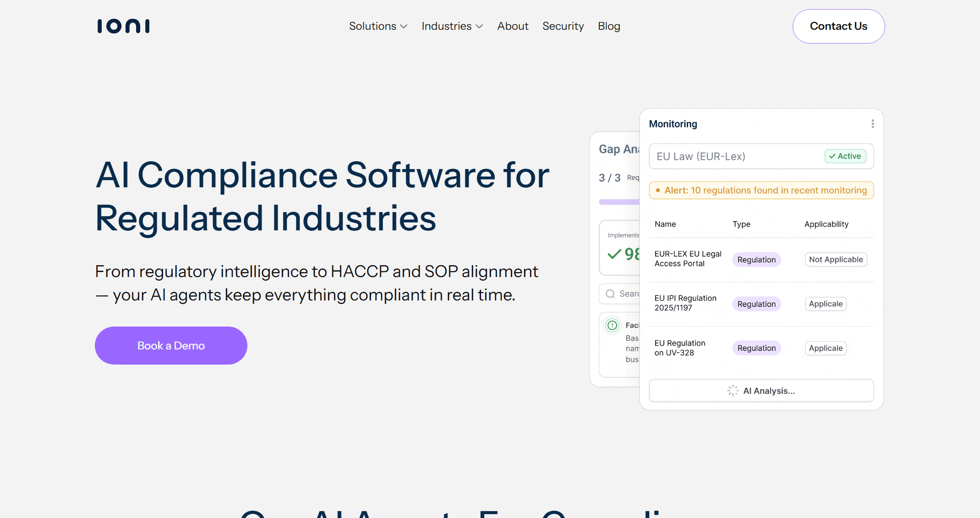
Task: Go to the About page
Action: point(513,27)
